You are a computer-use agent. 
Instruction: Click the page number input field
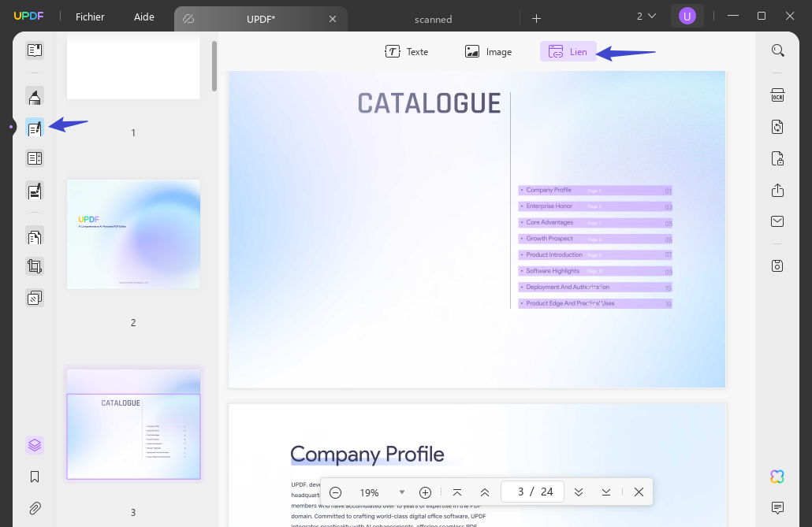coord(532,492)
